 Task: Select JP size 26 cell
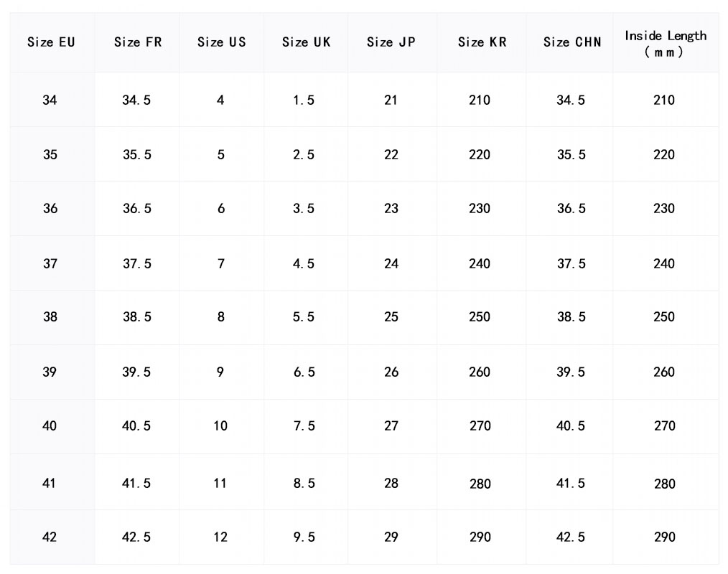pos(391,372)
